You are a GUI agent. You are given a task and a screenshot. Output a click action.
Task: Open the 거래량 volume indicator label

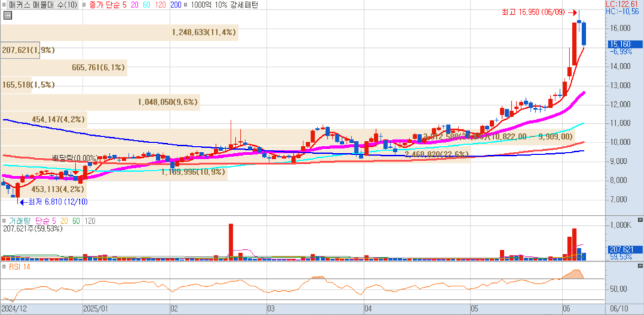click(x=20, y=220)
